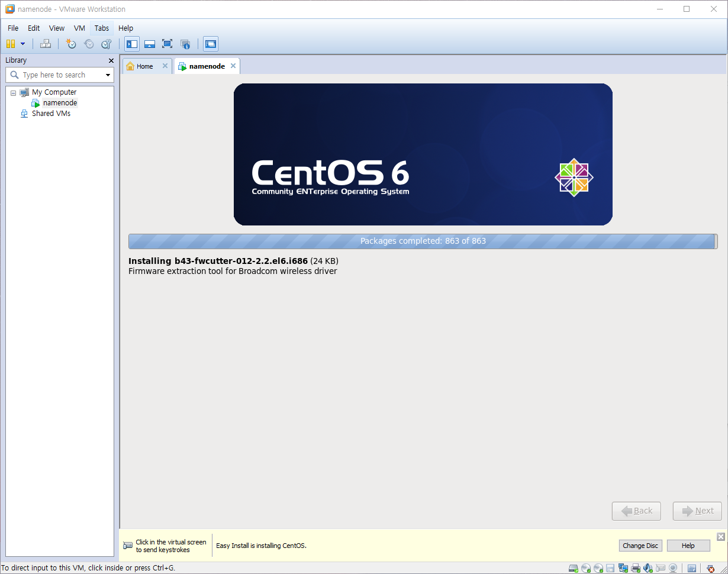Viewport: 728px width, 574px height.
Task: Click 'Installing b43-fwcutter-012-2.2.el6.i686' text
Action: (x=218, y=261)
